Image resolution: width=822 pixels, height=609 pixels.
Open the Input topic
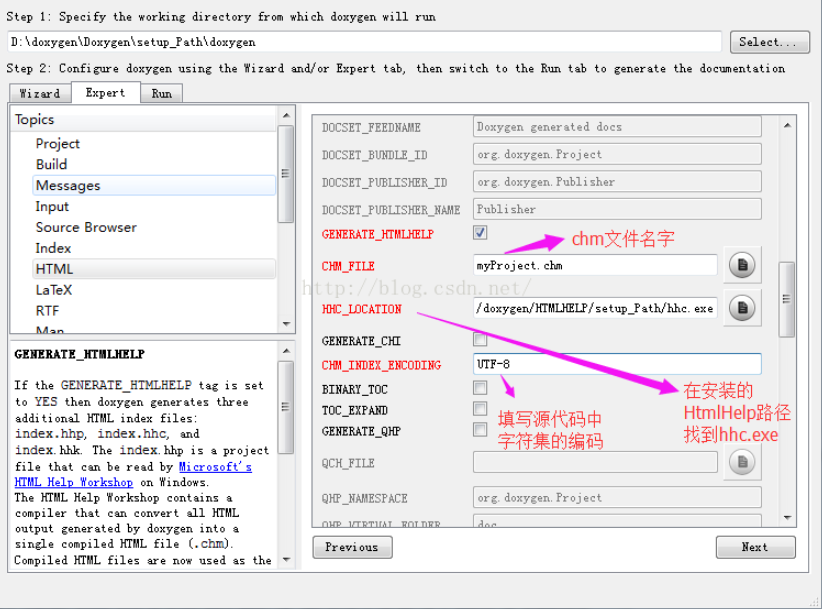click(52, 206)
